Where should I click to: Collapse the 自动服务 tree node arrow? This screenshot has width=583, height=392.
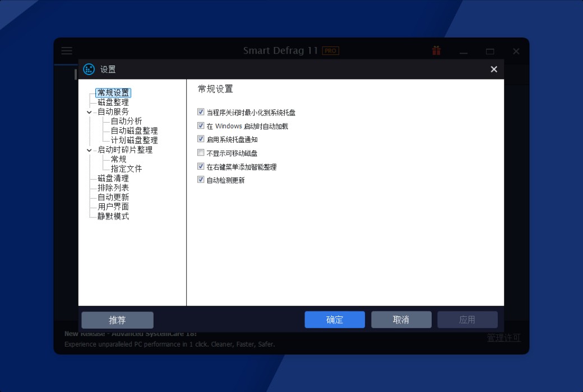click(x=89, y=112)
